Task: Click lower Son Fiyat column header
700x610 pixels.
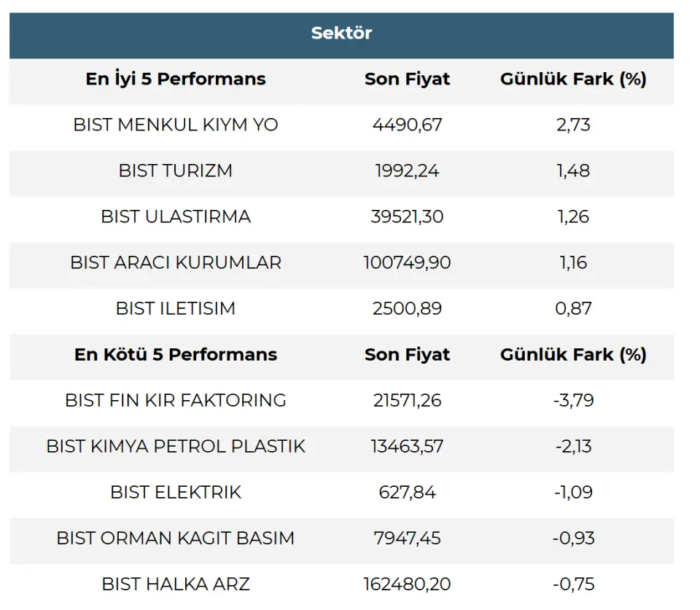Action: coord(407,355)
